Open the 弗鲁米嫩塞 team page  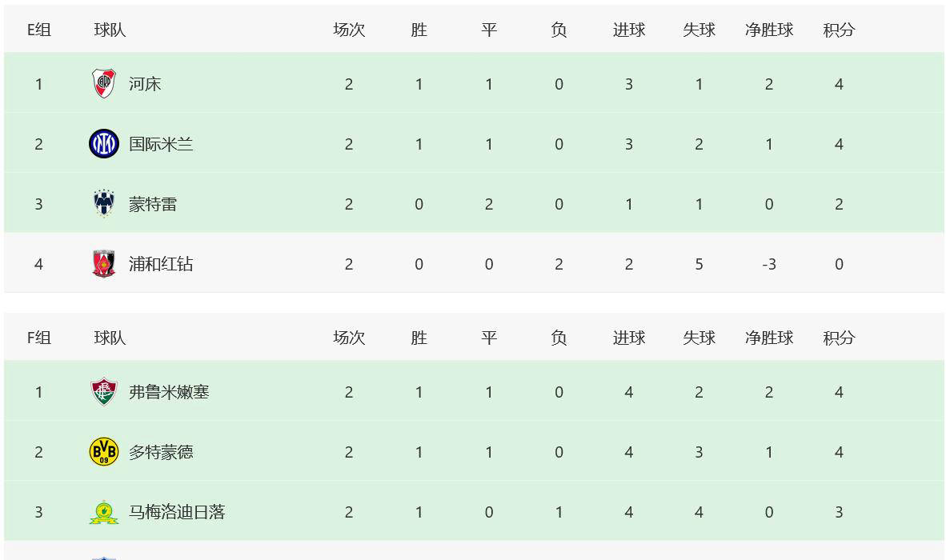169,392
